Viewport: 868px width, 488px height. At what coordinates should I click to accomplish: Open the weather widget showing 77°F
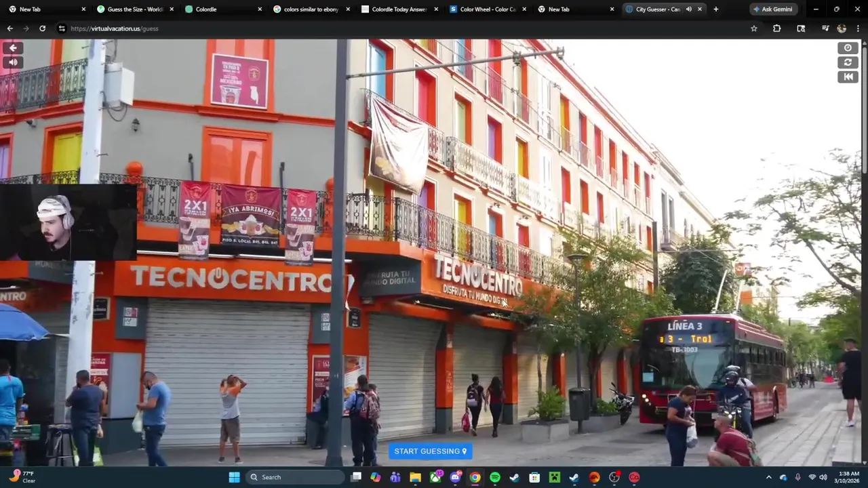point(20,477)
